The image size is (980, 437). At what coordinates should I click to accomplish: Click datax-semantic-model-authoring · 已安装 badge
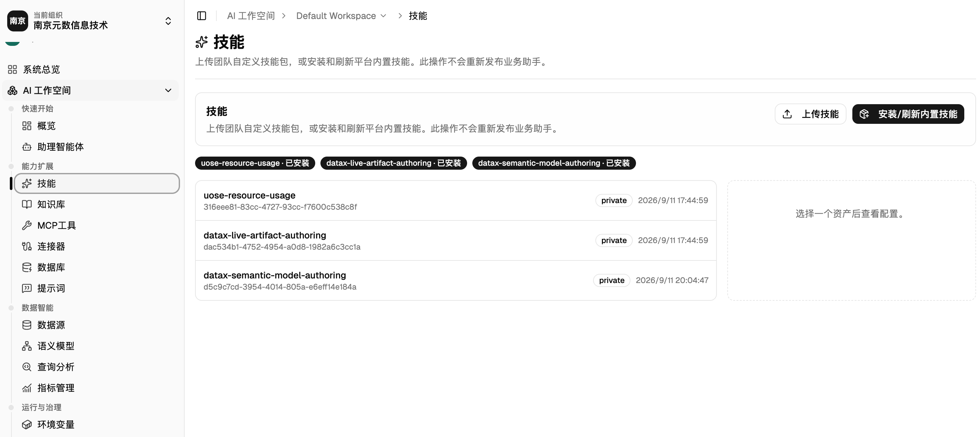pyautogui.click(x=554, y=163)
